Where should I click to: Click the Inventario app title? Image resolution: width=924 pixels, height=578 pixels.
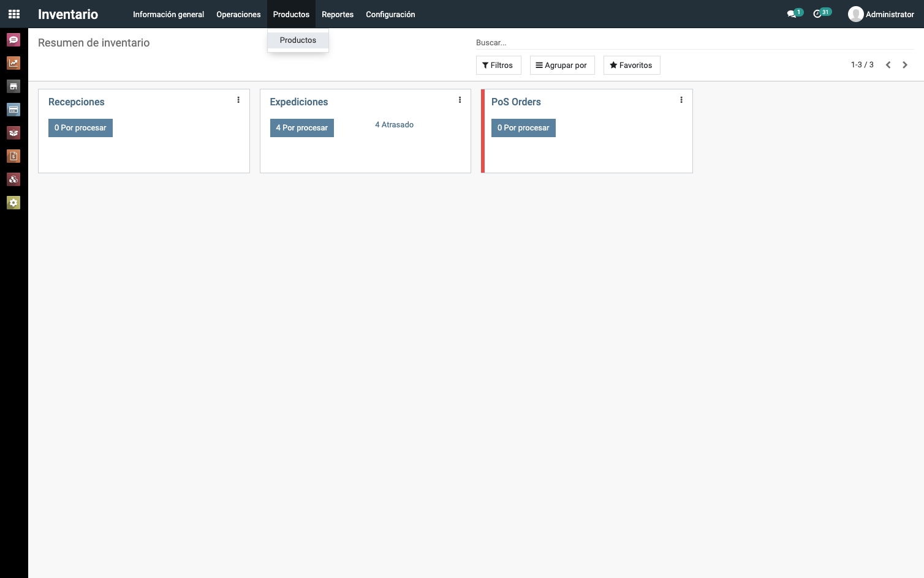68,14
